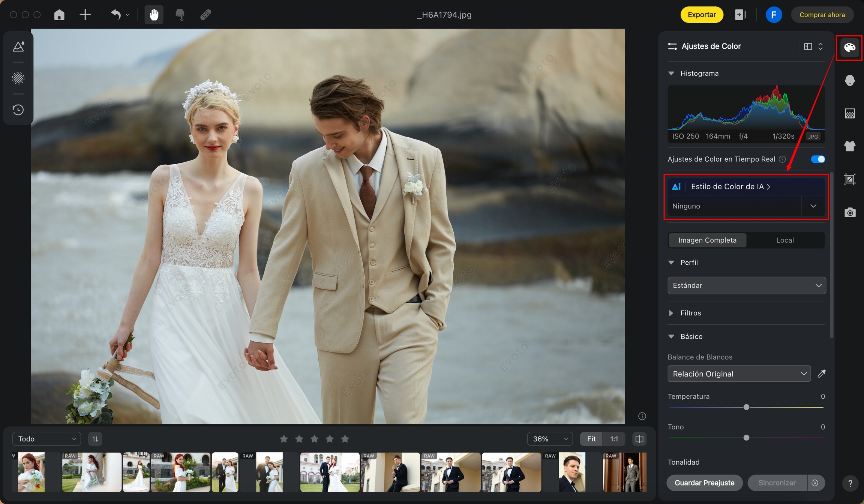
Task: Open the camera tethering icon
Action: pyautogui.click(x=849, y=212)
